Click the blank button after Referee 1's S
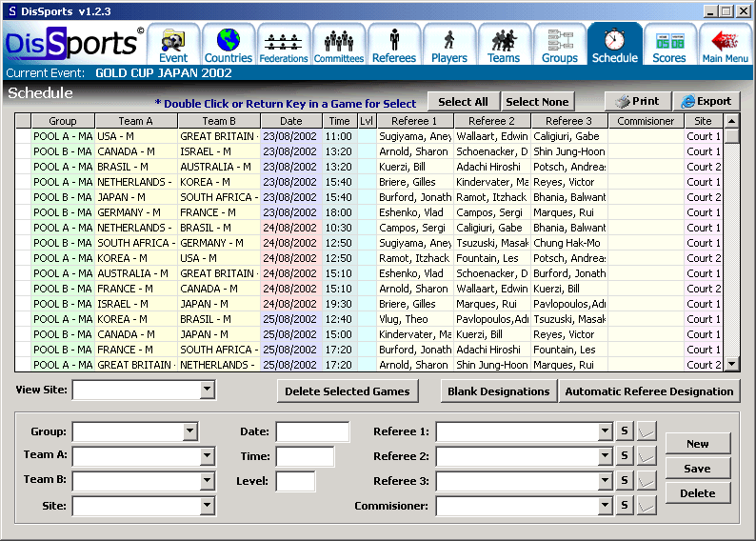Viewport: 756px width, 541px height. pos(647,431)
